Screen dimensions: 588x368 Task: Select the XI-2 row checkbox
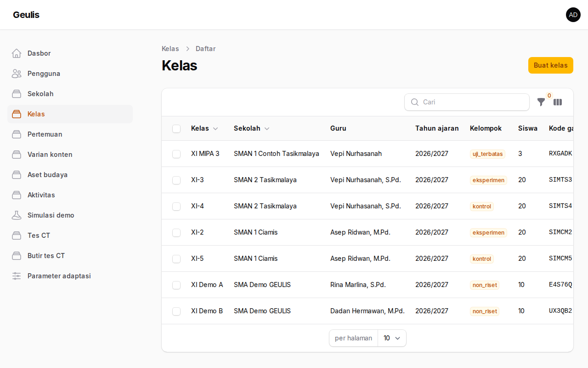(176, 233)
